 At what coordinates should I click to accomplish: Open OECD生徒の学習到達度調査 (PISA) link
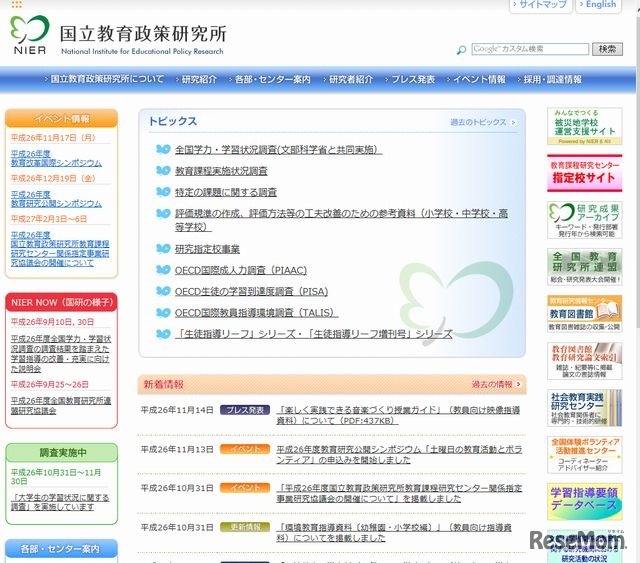pyautogui.click(x=251, y=292)
